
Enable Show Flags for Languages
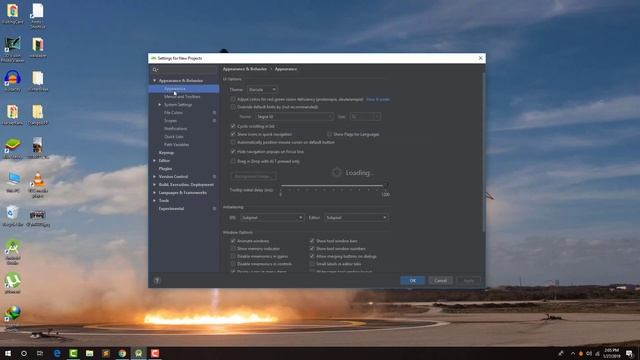coord(329,134)
